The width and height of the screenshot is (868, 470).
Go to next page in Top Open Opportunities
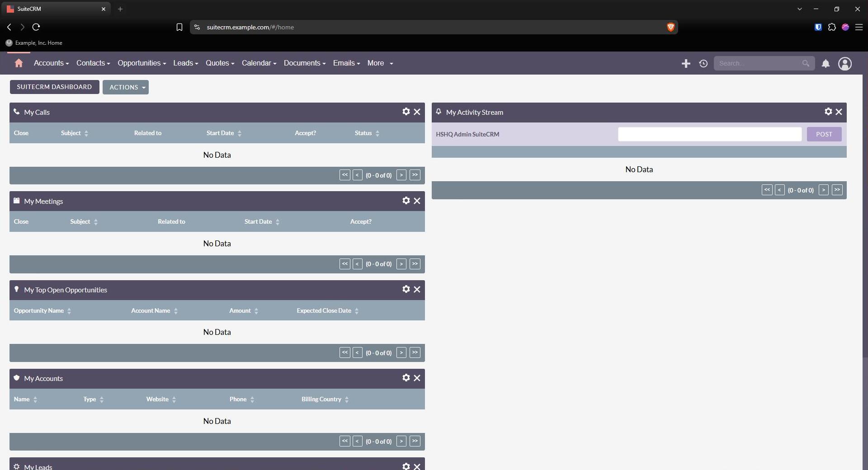point(401,352)
